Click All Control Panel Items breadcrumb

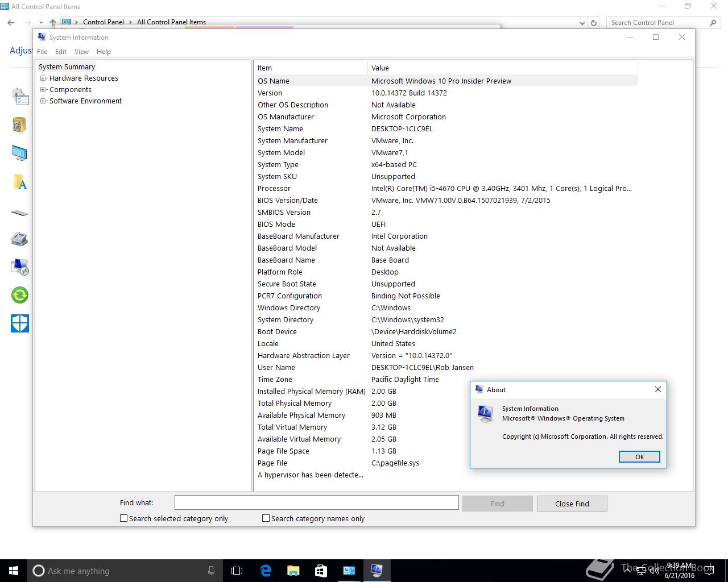171,22
